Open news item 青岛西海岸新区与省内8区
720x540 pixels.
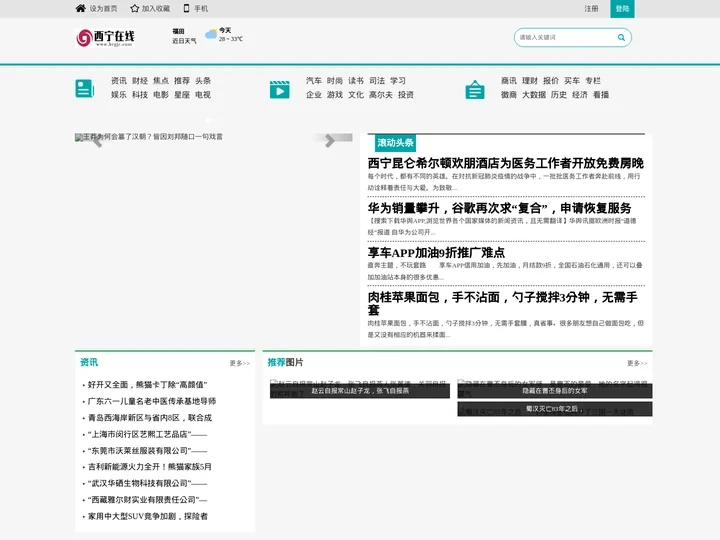150,418
